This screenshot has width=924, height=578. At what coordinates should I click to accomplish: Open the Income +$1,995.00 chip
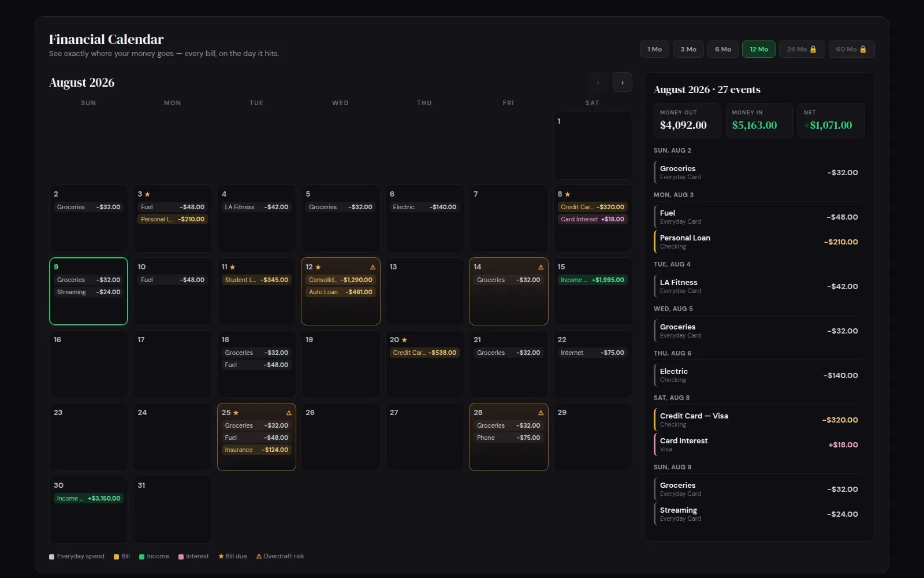point(593,280)
